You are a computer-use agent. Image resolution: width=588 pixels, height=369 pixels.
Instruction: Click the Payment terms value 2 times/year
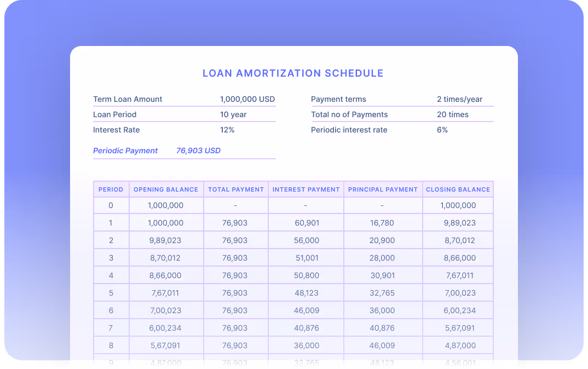pos(459,99)
